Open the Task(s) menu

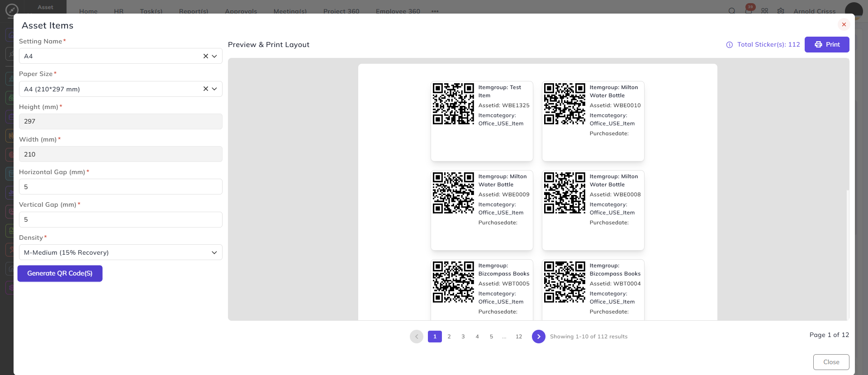(x=151, y=11)
